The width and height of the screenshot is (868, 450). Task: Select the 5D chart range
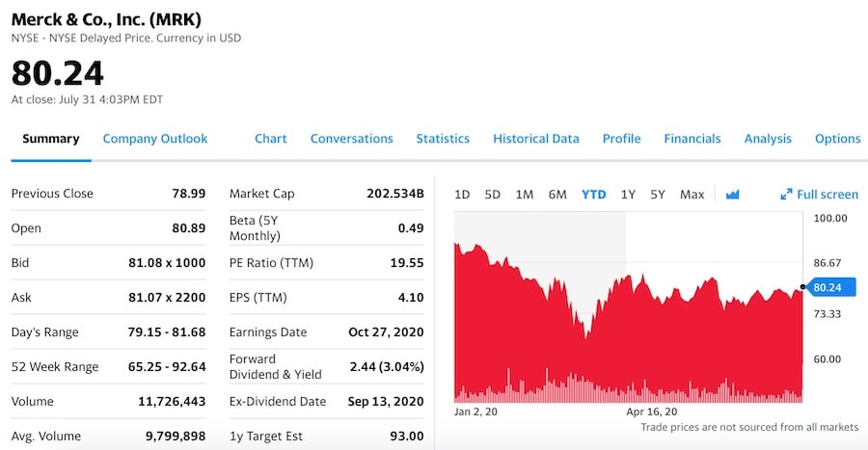click(x=493, y=195)
